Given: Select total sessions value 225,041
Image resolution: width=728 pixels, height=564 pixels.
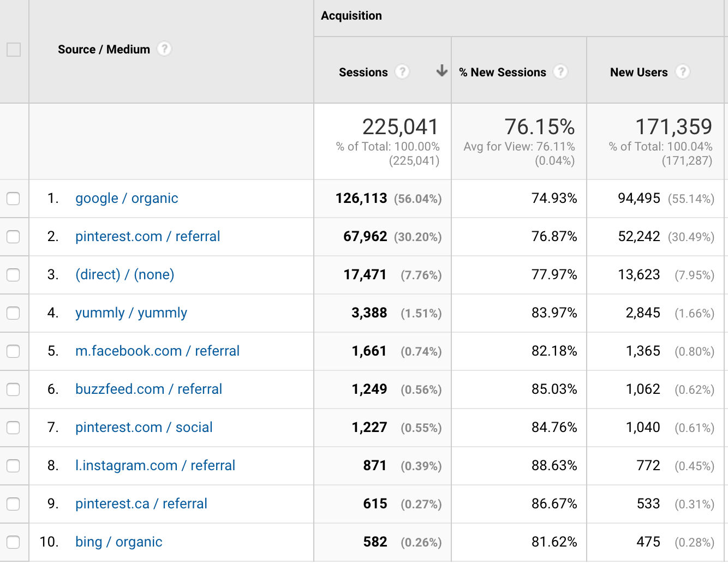Looking at the screenshot, I should click(x=400, y=127).
